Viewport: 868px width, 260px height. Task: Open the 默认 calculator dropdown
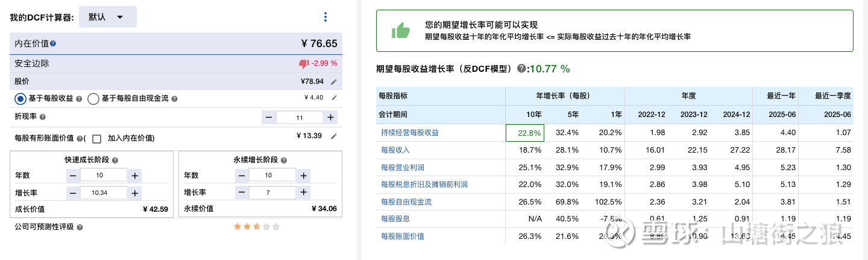tap(107, 17)
